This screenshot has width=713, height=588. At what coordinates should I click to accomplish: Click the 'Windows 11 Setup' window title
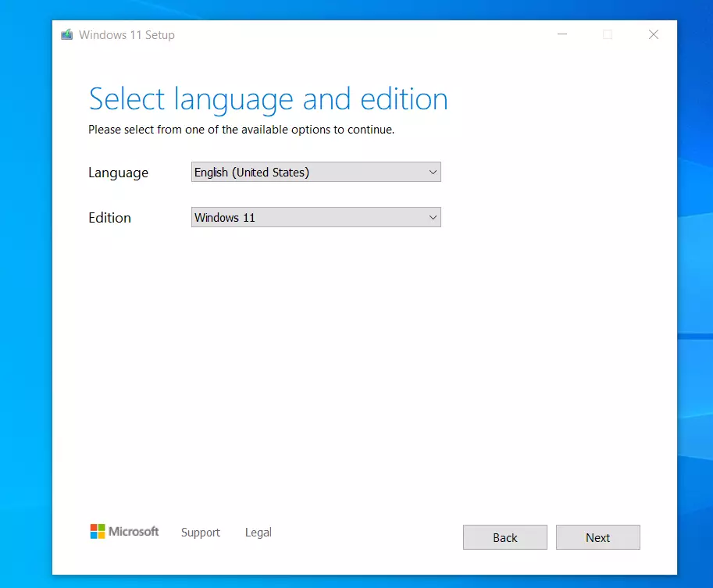(x=127, y=35)
